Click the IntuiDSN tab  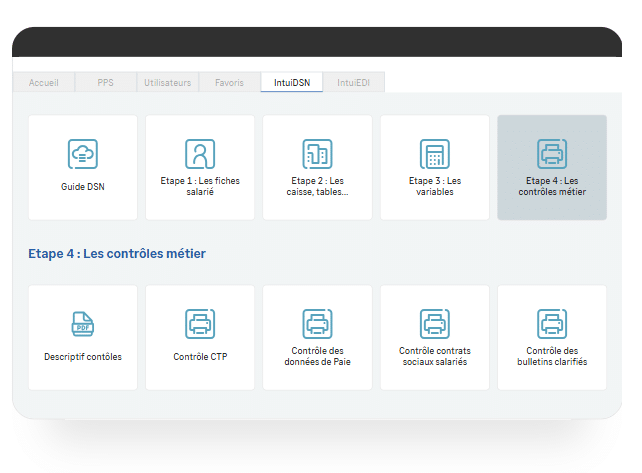coord(291,83)
